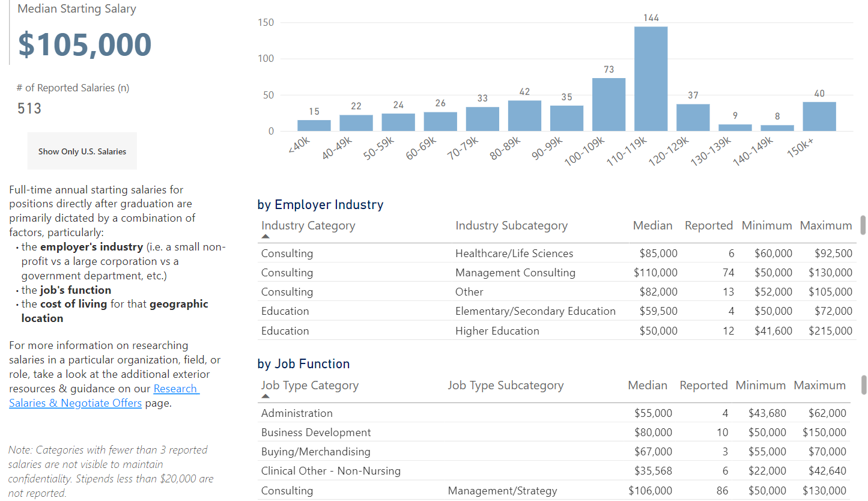Click the sort arrow under Industry Category
868x501 pixels.
[266, 237]
